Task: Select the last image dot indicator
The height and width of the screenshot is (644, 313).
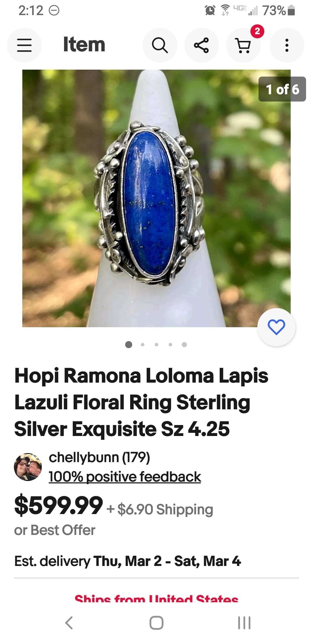Action: point(184,345)
